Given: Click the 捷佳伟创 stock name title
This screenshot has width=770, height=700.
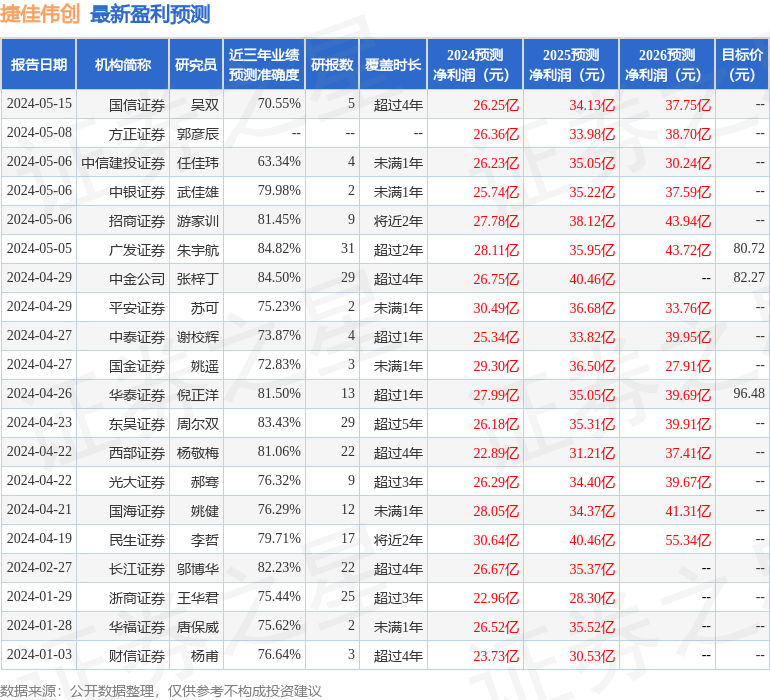Looking at the screenshot, I should [39, 14].
